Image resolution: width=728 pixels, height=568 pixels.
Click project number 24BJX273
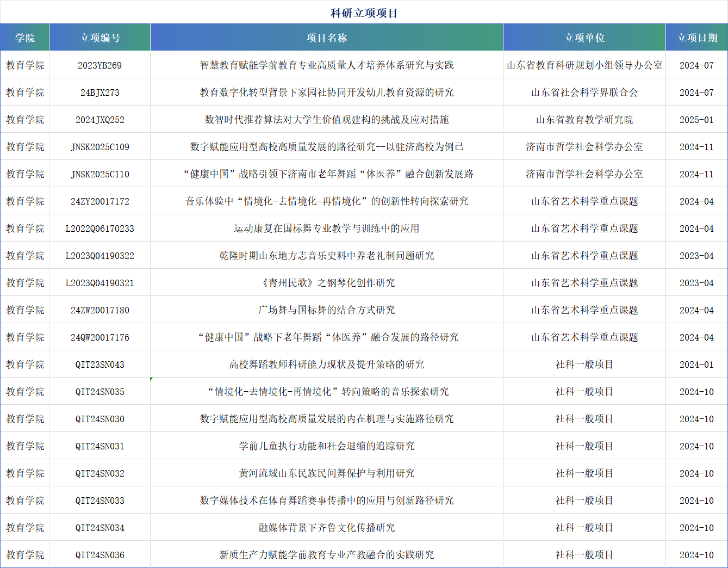pos(100,92)
